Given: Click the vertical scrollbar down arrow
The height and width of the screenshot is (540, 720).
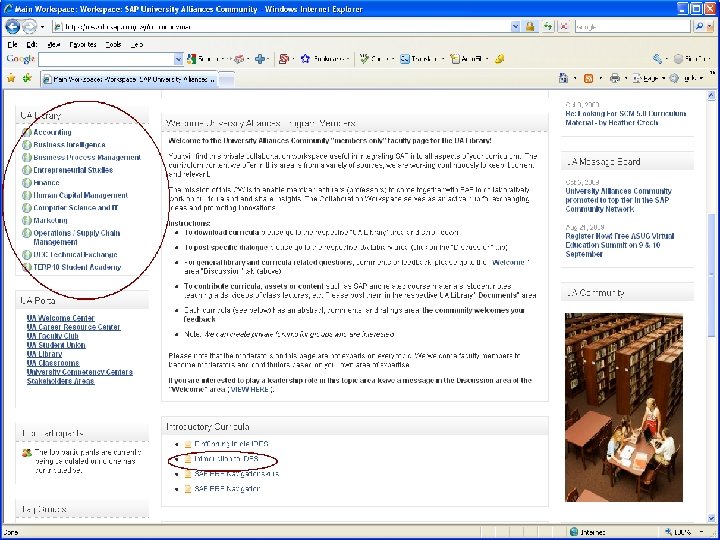Looking at the screenshot, I should [x=711, y=518].
